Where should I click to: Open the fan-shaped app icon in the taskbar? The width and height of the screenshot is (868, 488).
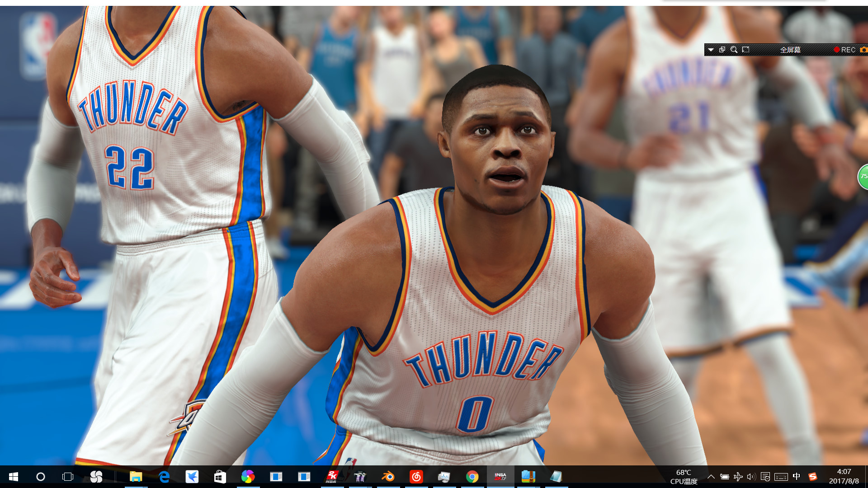click(x=96, y=477)
